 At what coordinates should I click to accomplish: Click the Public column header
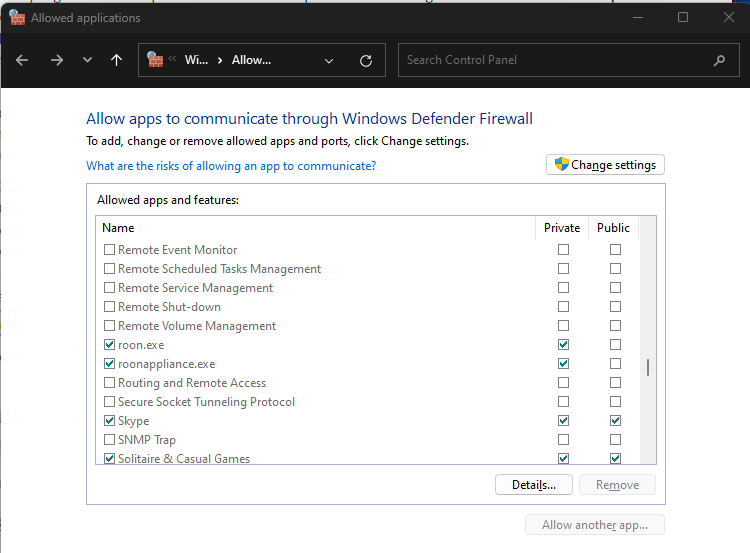614,228
